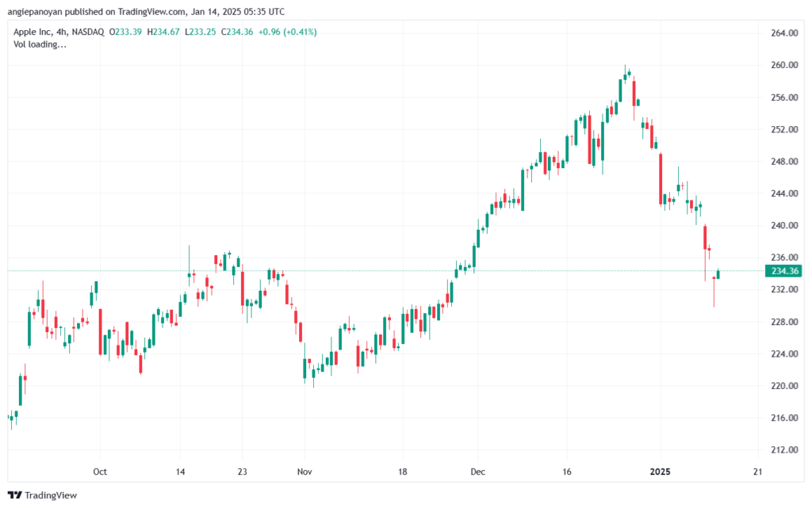
Task: Click the 212.00 price axis label
Action: coord(784,450)
